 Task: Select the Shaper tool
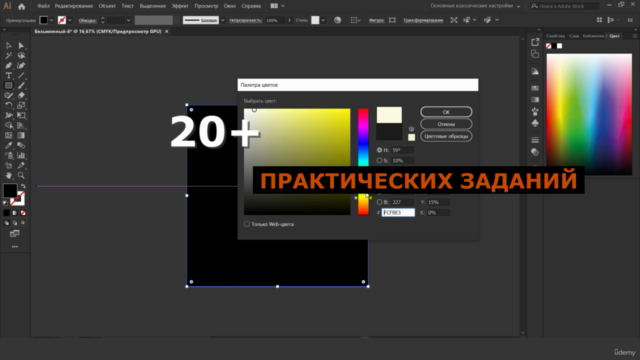pyautogui.click(x=9, y=96)
